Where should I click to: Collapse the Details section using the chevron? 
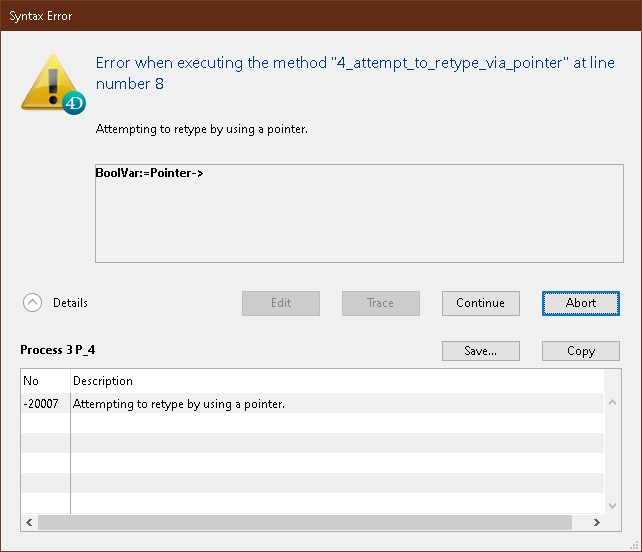pos(33,303)
